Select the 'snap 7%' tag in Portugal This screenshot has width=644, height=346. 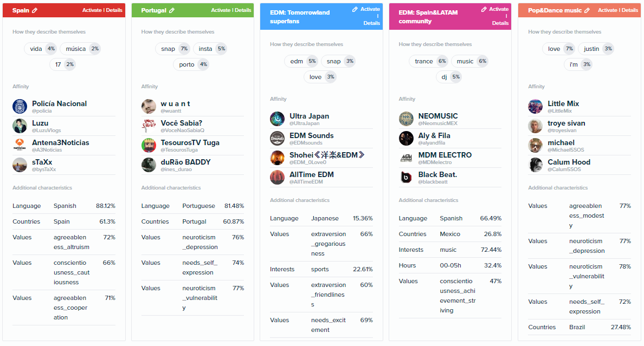[x=173, y=49]
